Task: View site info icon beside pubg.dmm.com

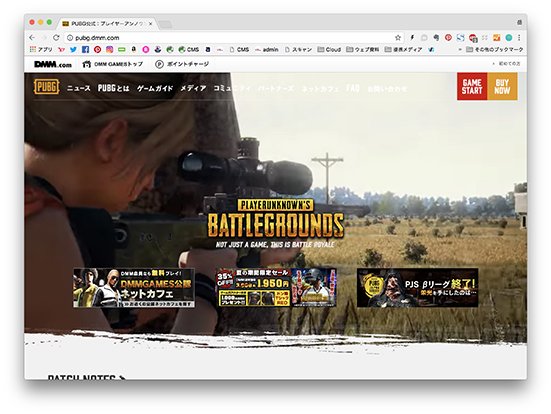Action: pos(70,38)
